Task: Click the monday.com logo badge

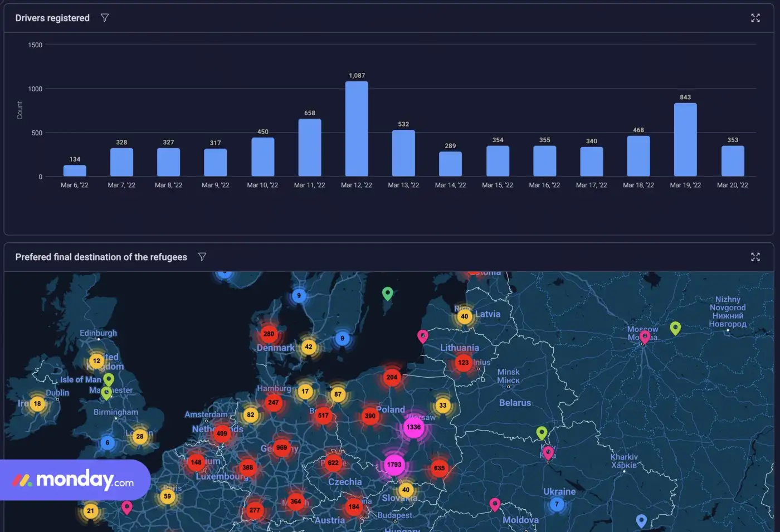Action: pos(75,480)
